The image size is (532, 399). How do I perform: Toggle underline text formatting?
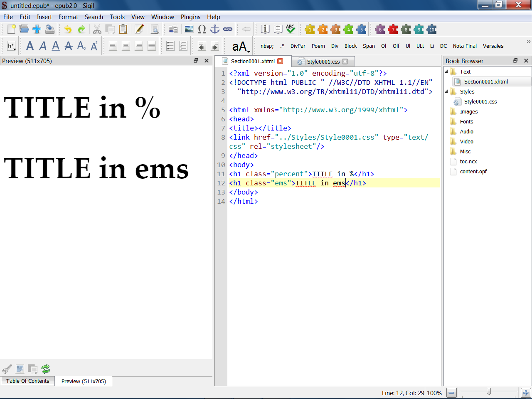56,46
